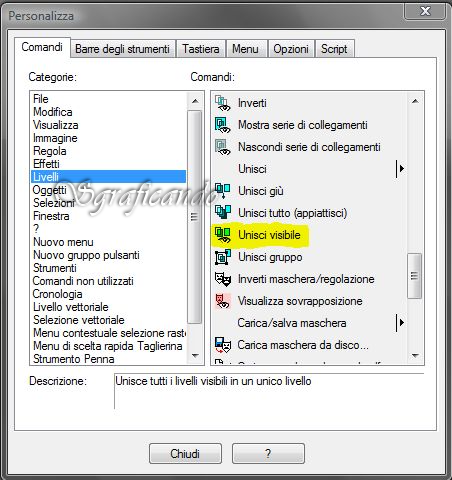Click the Unisci tutto (appiattisci) icon
452x480 pixels.
(x=222, y=213)
